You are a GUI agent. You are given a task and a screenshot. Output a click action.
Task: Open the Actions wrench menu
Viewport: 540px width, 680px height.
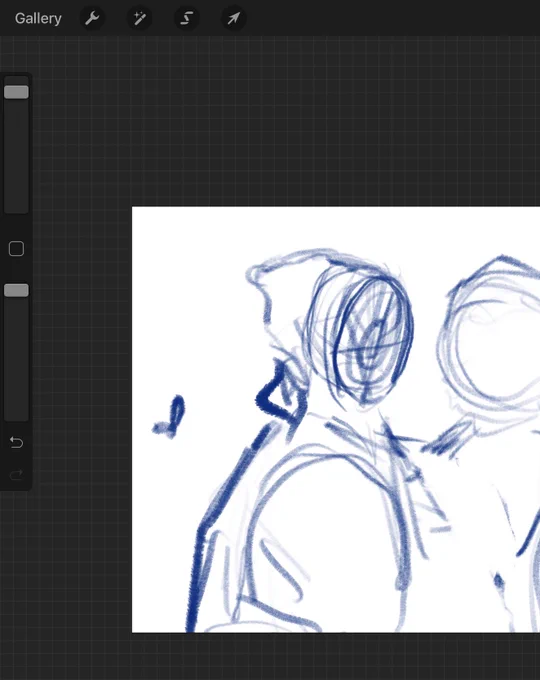tap(92, 18)
